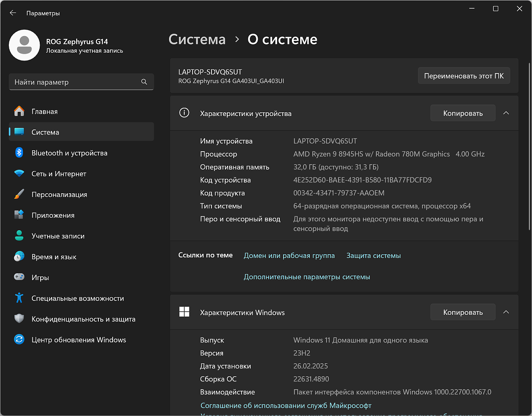Click the back arrow icon

pyautogui.click(x=13, y=13)
